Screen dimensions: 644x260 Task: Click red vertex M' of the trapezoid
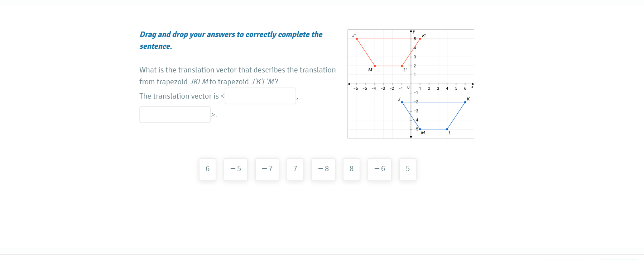(375, 66)
